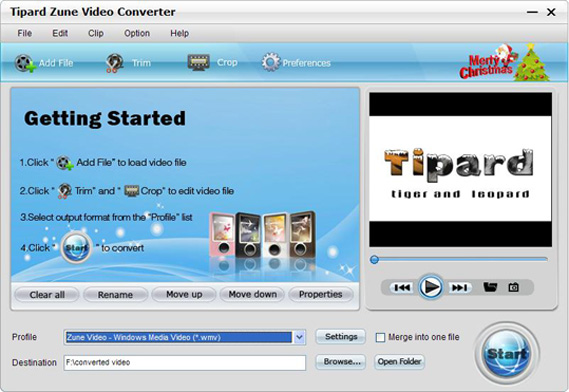Enable Merge into one file checkbox
This screenshot has width=569, height=392.
380,338
